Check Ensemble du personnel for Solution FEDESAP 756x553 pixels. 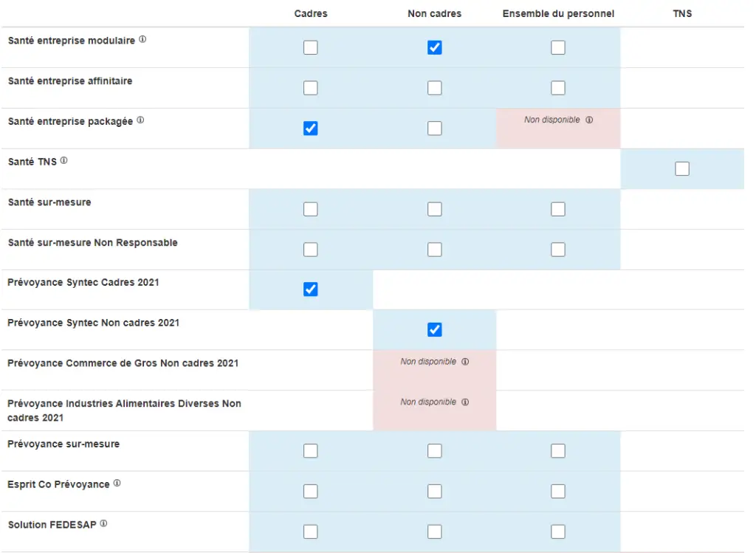point(558,532)
